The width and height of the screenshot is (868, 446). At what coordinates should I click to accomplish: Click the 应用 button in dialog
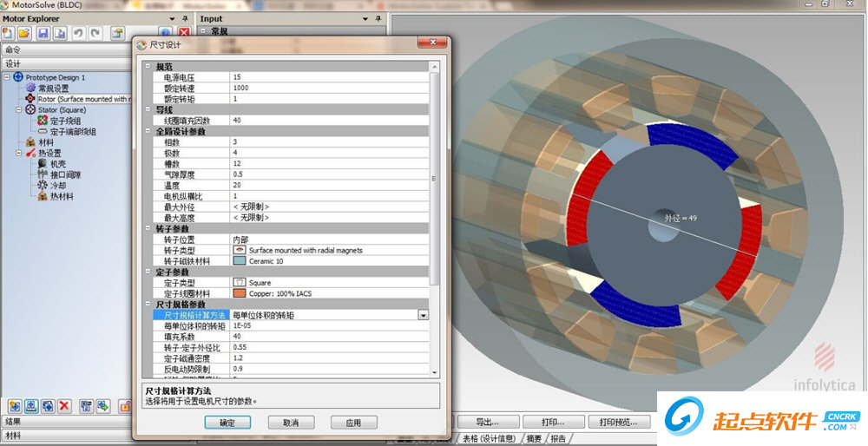(353, 423)
